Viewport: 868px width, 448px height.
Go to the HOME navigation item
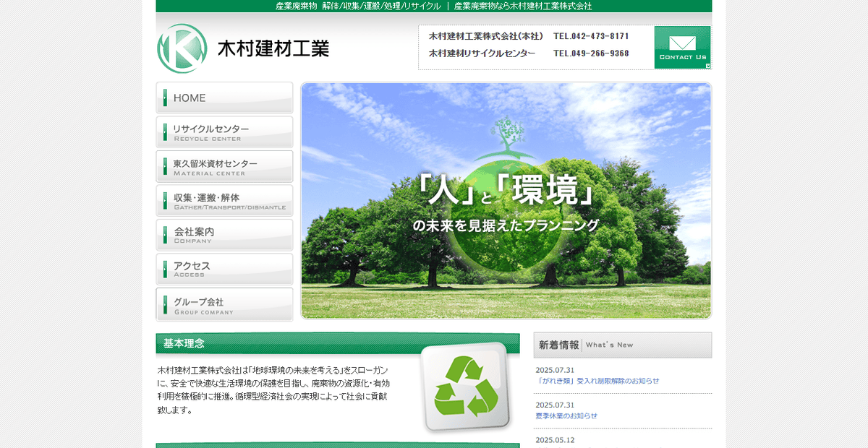pyautogui.click(x=190, y=97)
